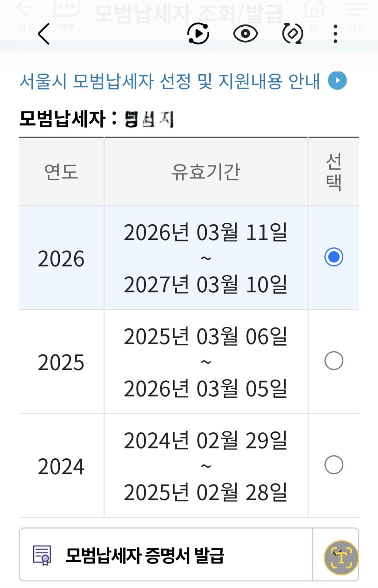Tap the circular play icon
Viewport: 378px width, 588px height.
(198, 34)
